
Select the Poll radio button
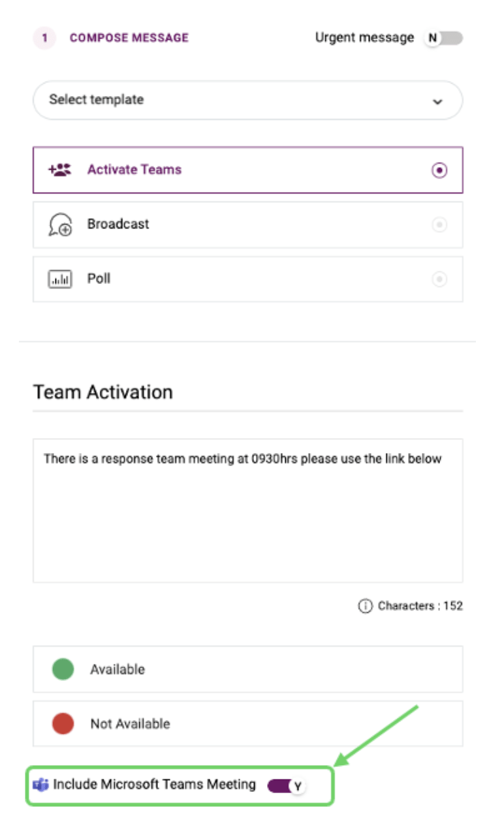point(440,279)
